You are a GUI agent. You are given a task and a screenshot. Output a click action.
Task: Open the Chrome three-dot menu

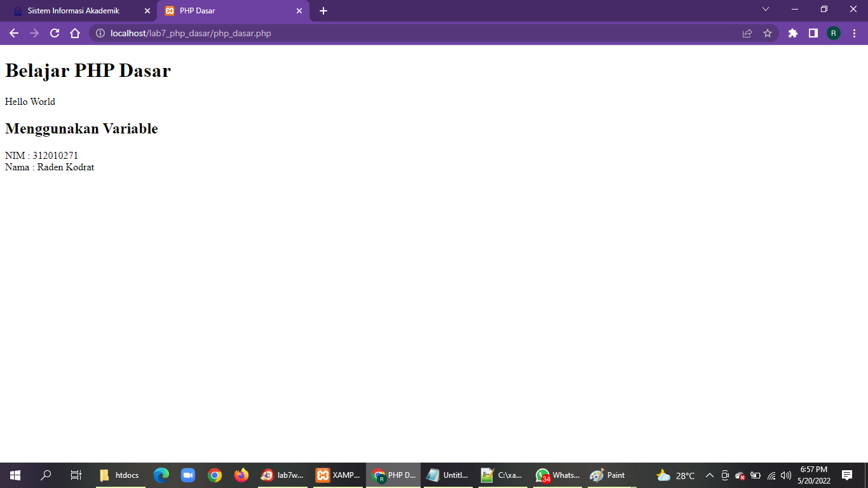(x=855, y=33)
